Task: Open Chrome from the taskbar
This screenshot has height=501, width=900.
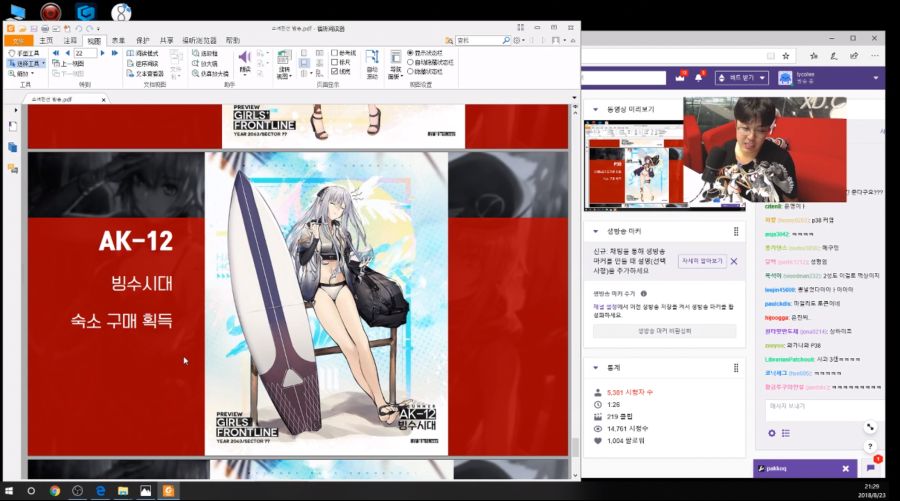Action: click(x=55, y=491)
